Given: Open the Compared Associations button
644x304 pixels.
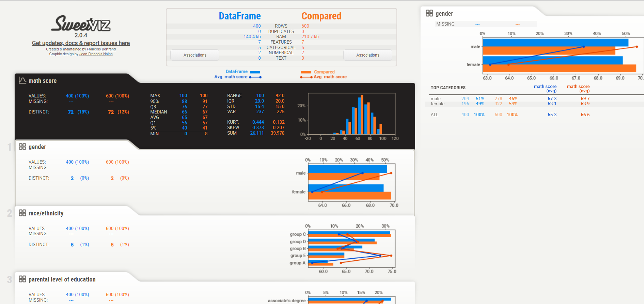Looking at the screenshot, I should tap(368, 55).
